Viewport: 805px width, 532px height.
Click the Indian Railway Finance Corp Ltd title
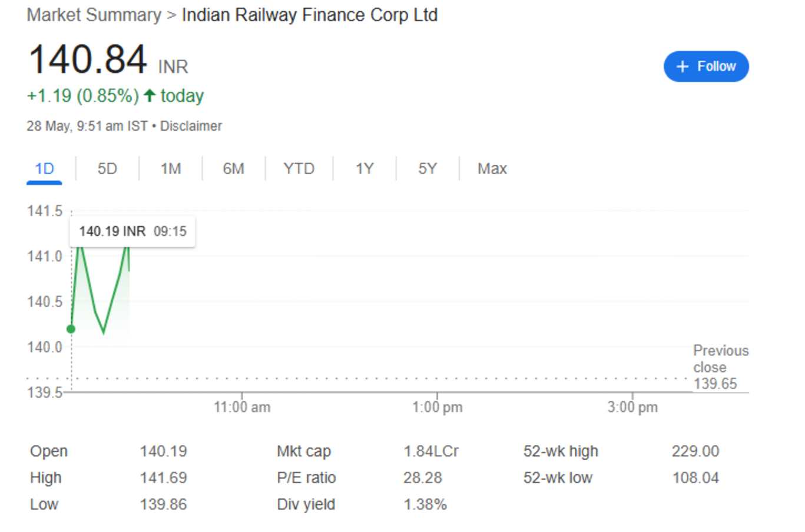309,15
